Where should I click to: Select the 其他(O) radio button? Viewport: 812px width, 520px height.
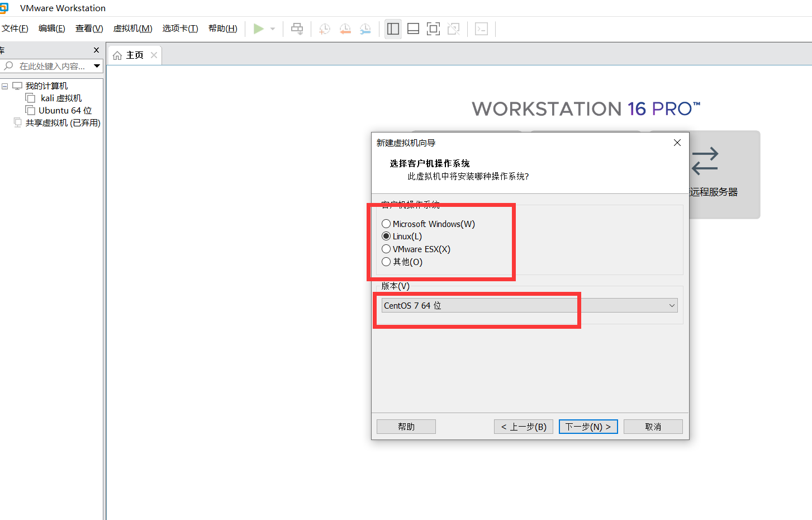click(x=386, y=262)
